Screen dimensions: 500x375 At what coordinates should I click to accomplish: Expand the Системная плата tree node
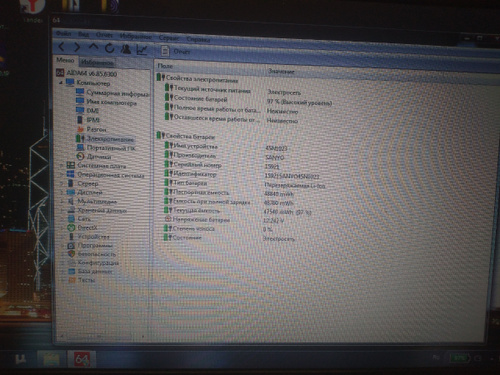pos(62,165)
